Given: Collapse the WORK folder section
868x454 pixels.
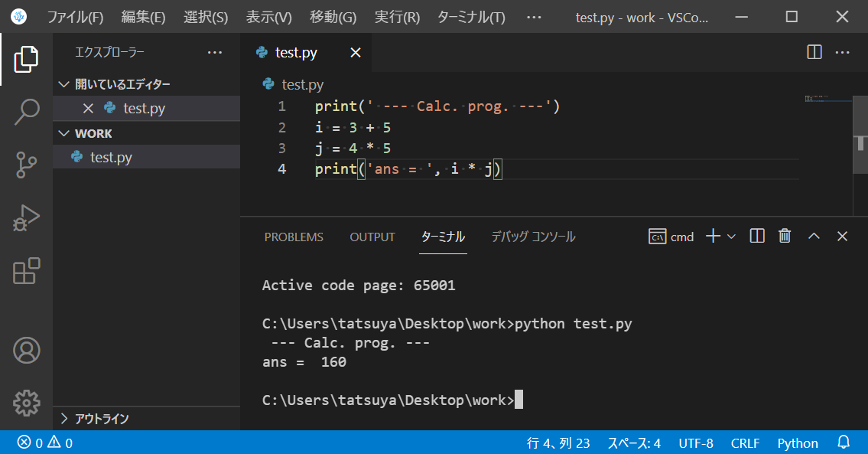Looking at the screenshot, I should pos(64,133).
